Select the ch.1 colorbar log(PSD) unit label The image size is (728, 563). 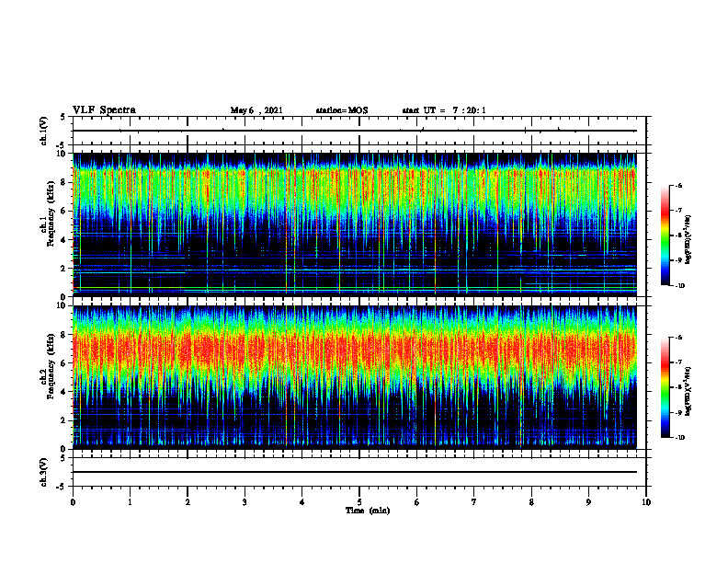coord(688,240)
